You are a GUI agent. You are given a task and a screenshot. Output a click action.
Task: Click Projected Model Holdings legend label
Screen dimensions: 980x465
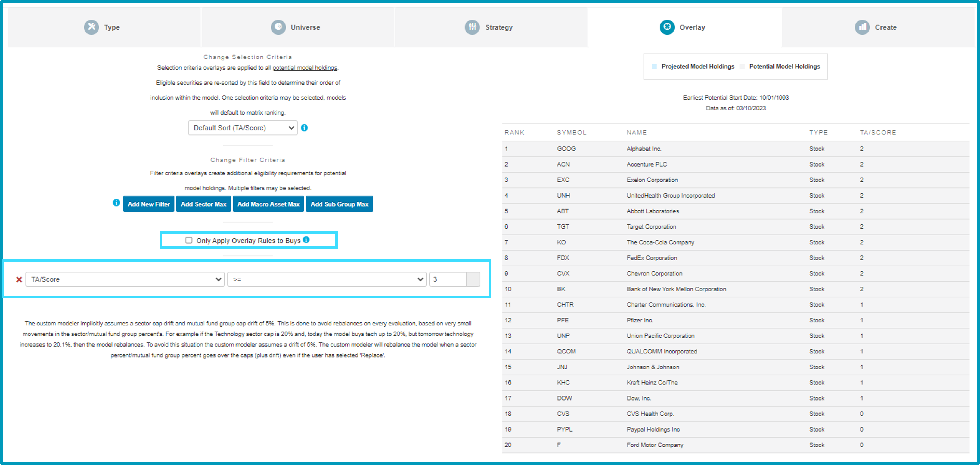point(698,67)
